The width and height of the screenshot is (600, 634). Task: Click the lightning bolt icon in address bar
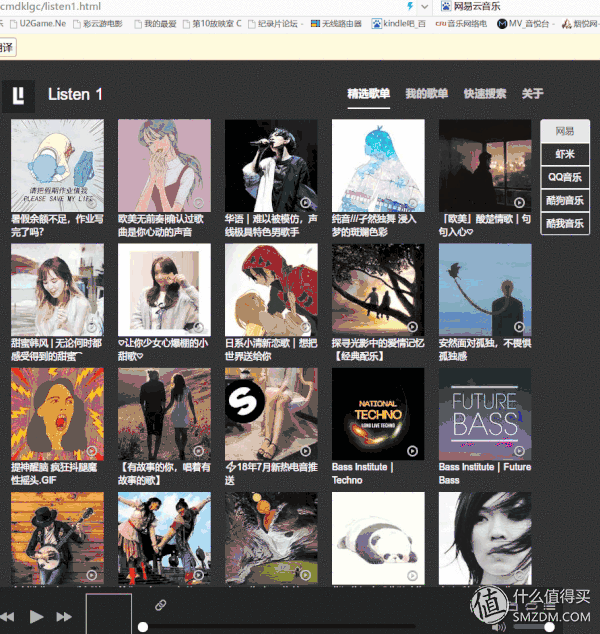pos(410,6)
